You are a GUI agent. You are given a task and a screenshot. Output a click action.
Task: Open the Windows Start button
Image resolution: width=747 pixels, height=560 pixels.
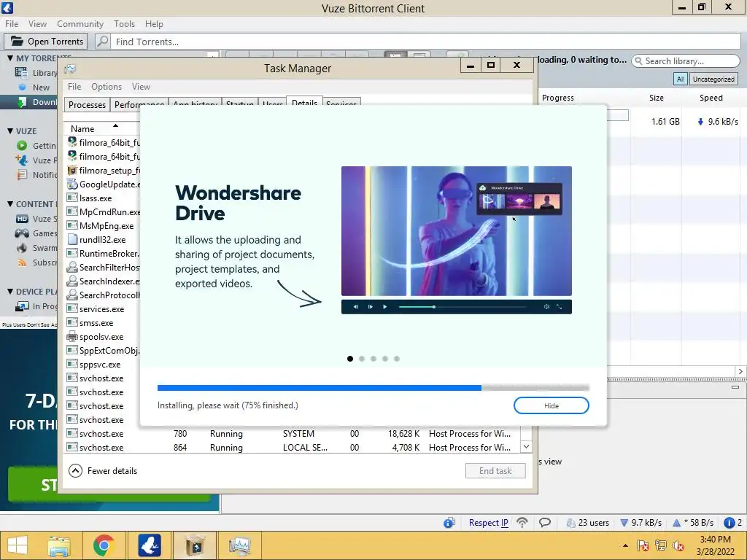18,545
